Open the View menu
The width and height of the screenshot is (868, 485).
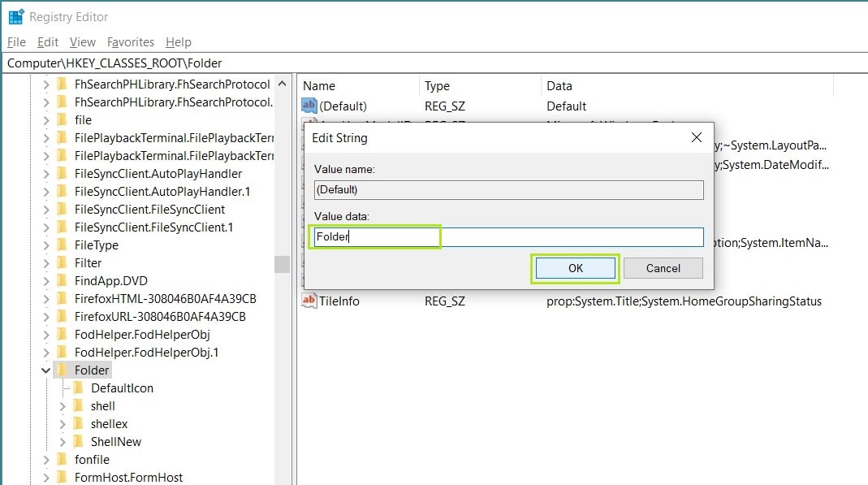[83, 42]
